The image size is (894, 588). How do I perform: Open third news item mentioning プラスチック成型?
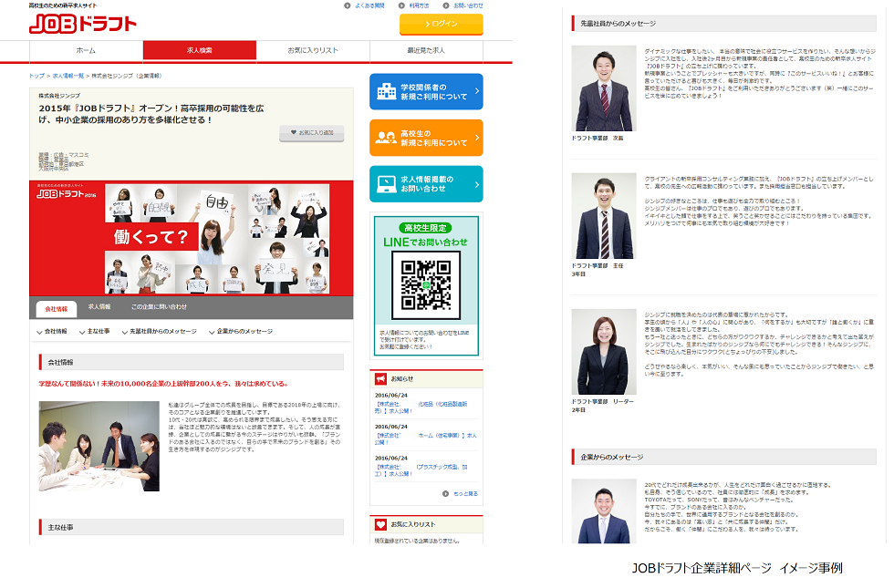coord(421,470)
